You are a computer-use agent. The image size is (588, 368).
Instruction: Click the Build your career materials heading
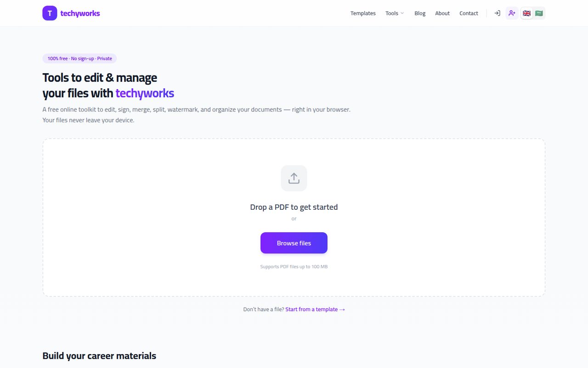(x=99, y=356)
